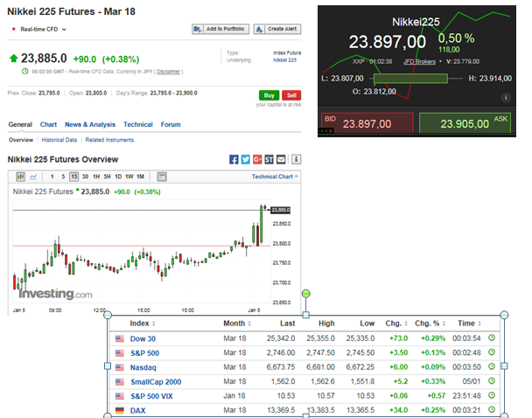Sort table by Index column
This screenshot has width=532, height=418.
(x=143, y=324)
